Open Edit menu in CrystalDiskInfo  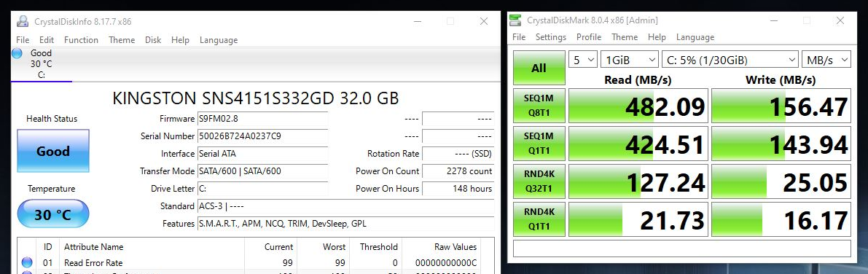[x=47, y=40]
